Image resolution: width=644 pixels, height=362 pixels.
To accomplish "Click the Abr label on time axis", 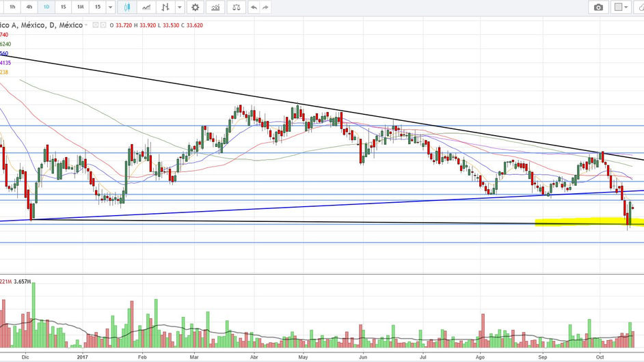I will pyautogui.click(x=254, y=357).
